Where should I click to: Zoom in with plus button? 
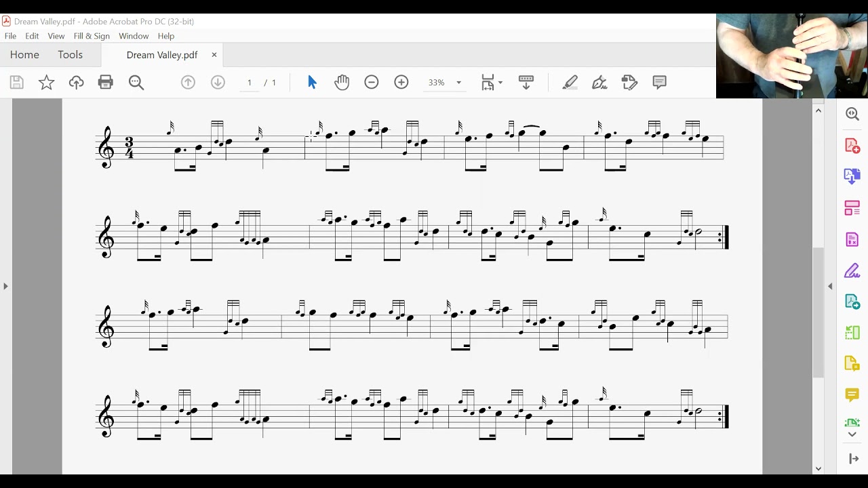[401, 83]
